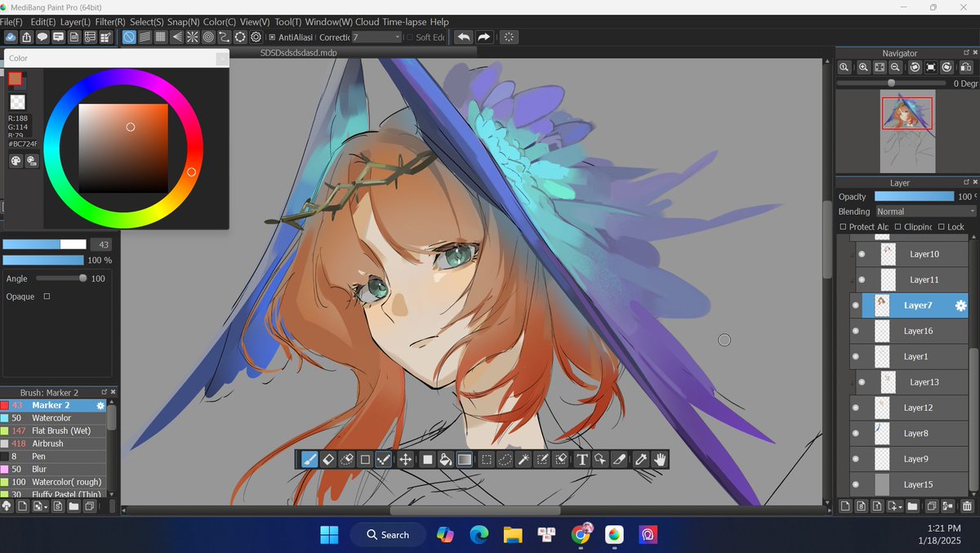Image resolution: width=980 pixels, height=553 pixels.
Task: Select the Flat Brush (Wet)
Action: (x=55, y=430)
